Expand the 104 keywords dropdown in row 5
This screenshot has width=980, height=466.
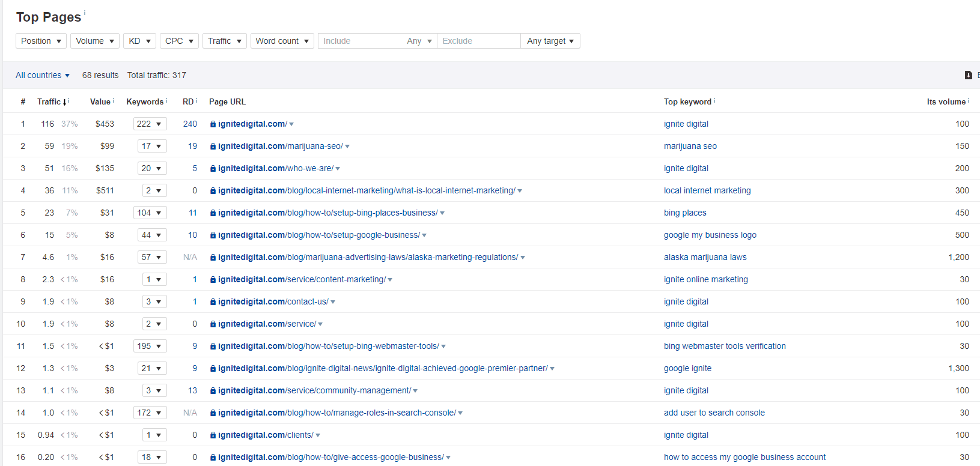[150, 213]
